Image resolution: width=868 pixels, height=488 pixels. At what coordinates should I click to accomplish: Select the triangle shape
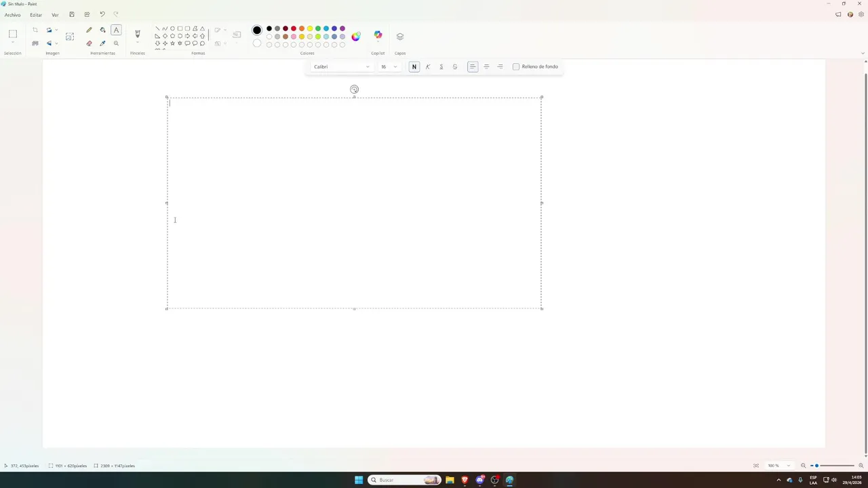[x=202, y=28]
